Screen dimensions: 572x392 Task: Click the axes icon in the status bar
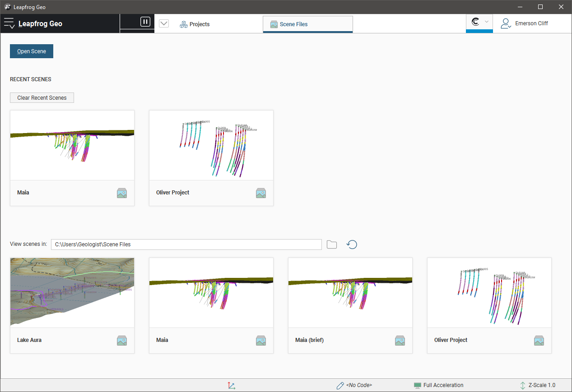tap(231, 386)
